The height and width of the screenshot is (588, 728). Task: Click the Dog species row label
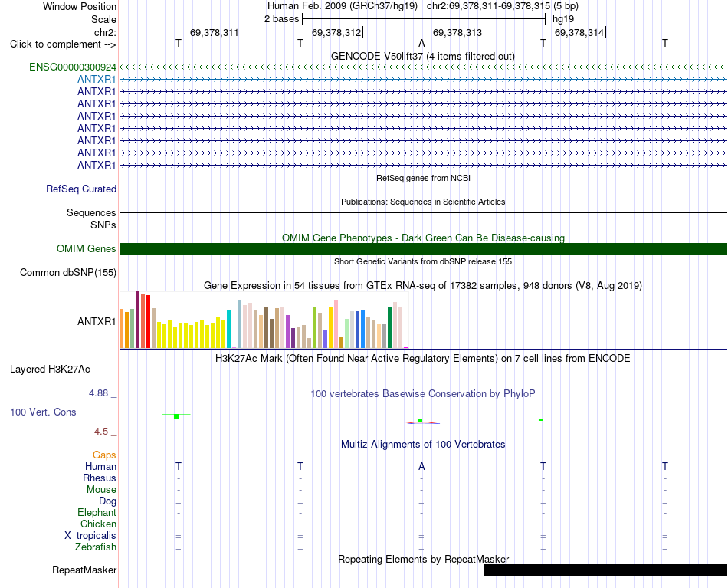point(107,501)
